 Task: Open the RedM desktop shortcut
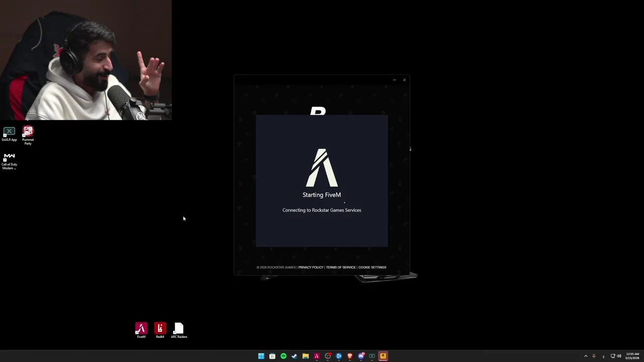click(160, 330)
